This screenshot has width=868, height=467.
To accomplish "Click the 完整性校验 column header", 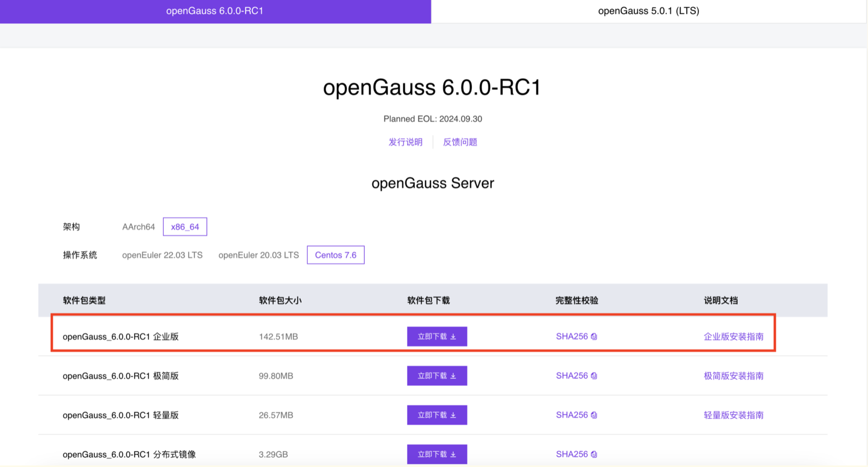I will pos(577,300).
